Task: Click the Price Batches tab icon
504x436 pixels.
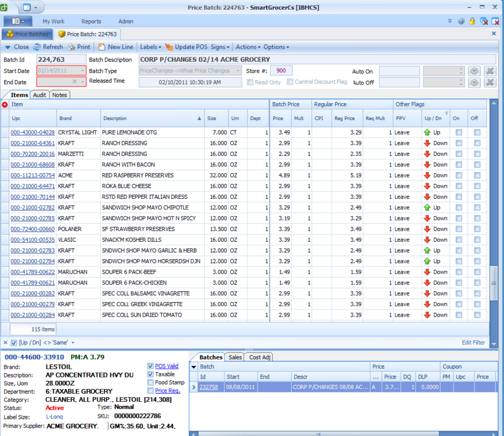Action: tap(10, 34)
